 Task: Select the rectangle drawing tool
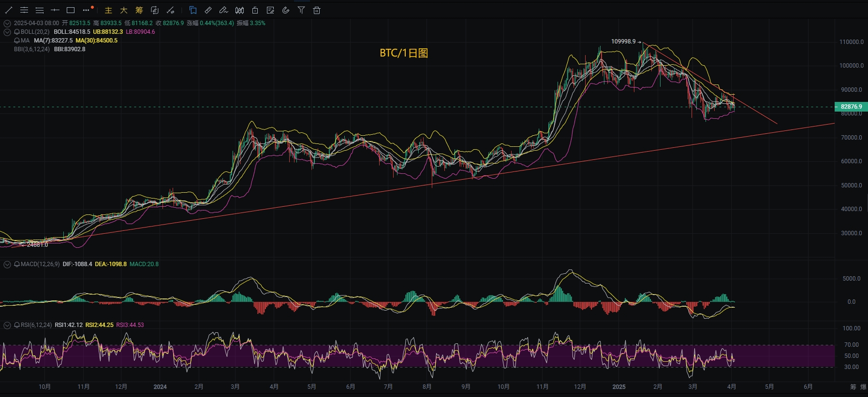71,10
